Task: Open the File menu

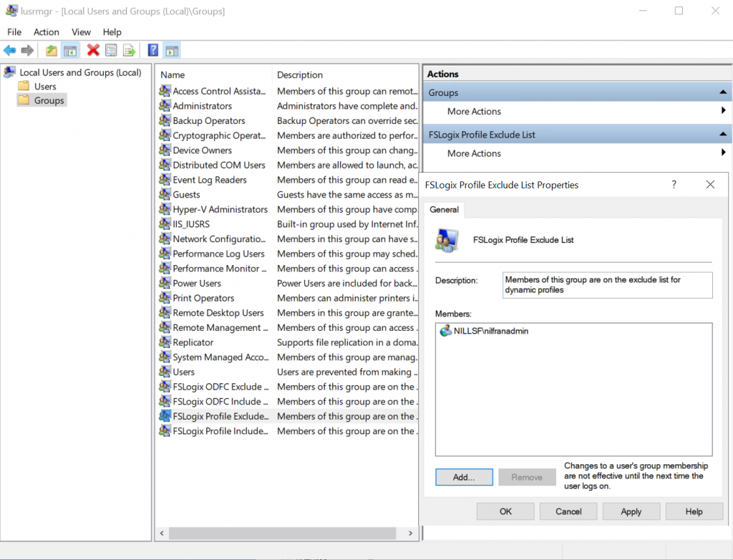Action: 14,32
